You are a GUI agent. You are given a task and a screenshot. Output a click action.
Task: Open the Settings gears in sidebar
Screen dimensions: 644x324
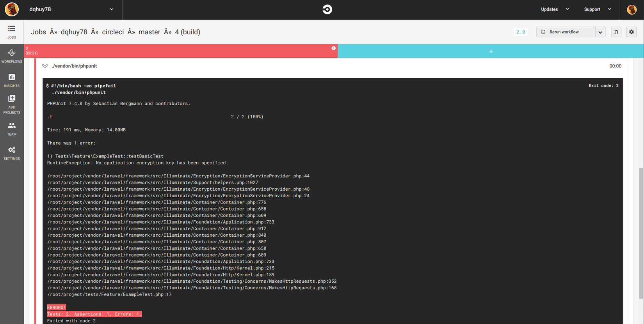[x=12, y=152]
